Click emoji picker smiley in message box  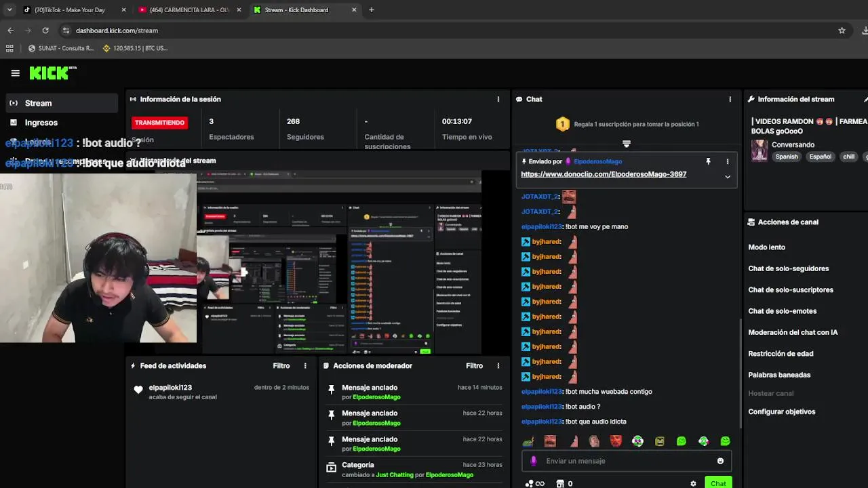(x=720, y=461)
